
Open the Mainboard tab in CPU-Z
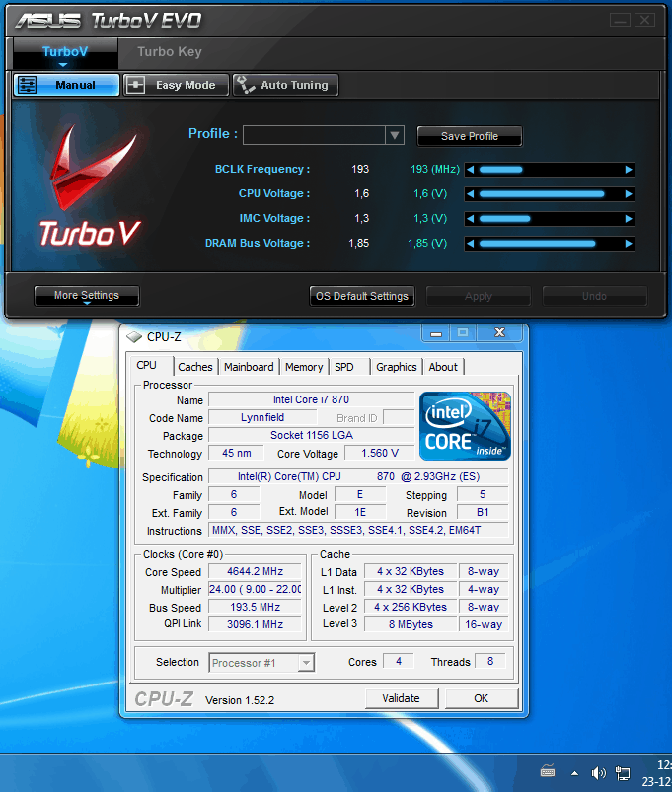tap(249, 367)
